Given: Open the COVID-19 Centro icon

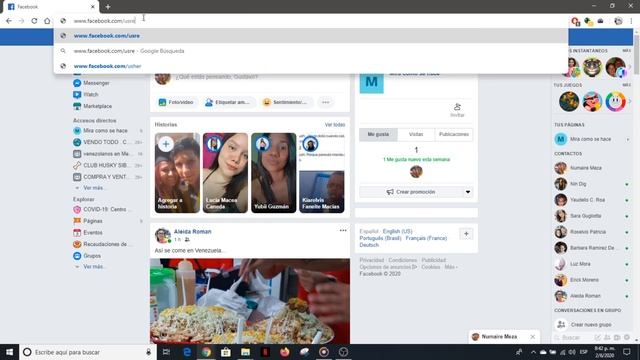Looking at the screenshot, I should (77, 209).
